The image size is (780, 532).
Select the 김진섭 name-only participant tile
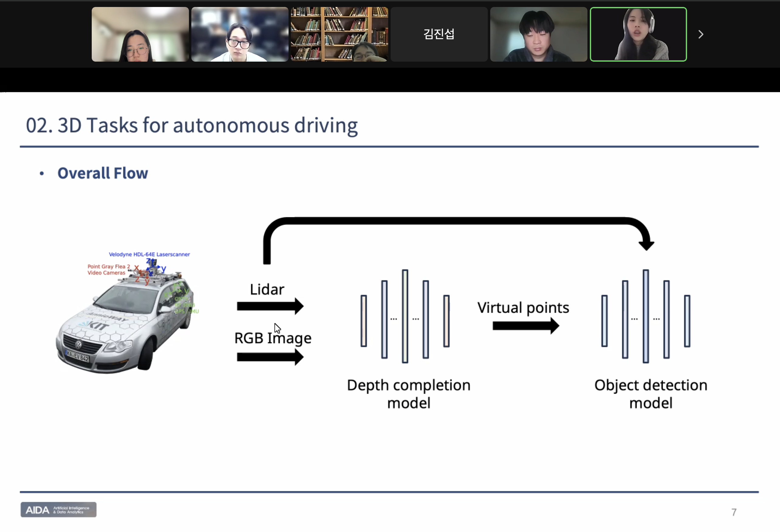tap(439, 34)
